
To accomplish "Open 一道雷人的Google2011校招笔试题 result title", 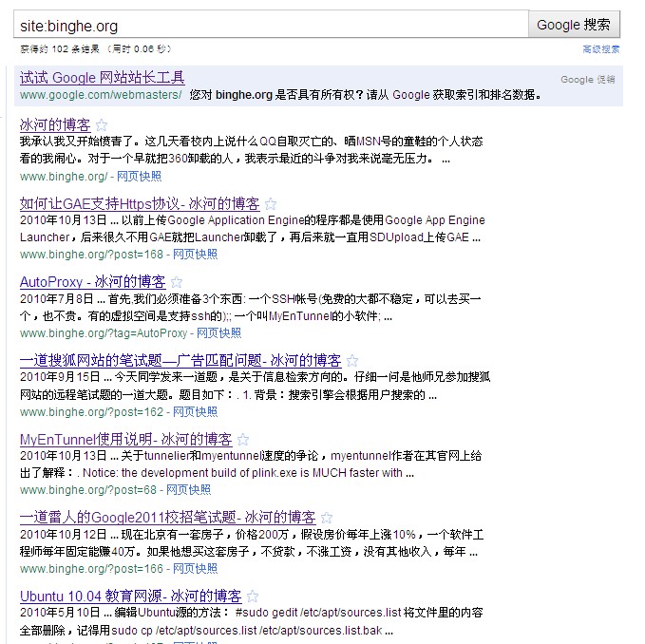I will tap(167, 518).
